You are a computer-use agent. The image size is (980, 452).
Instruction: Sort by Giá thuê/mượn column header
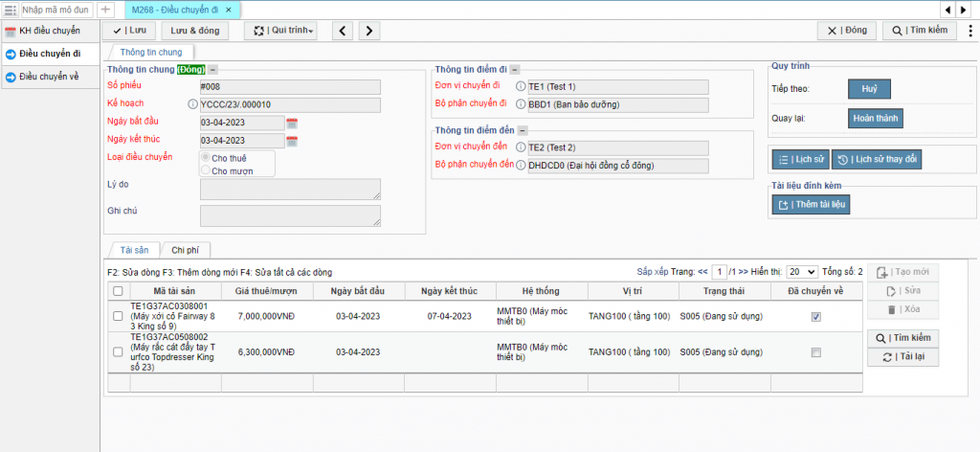267,291
